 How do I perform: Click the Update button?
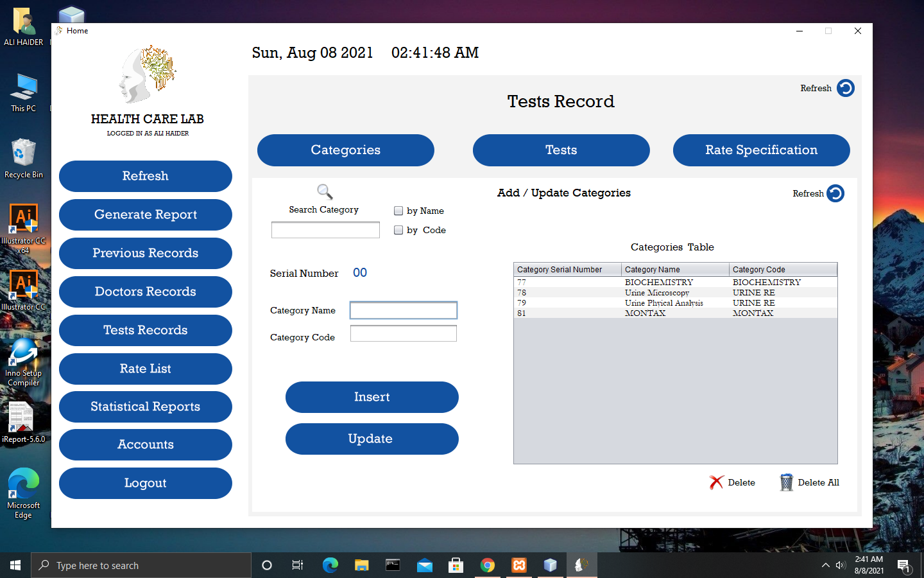[x=372, y=439]
